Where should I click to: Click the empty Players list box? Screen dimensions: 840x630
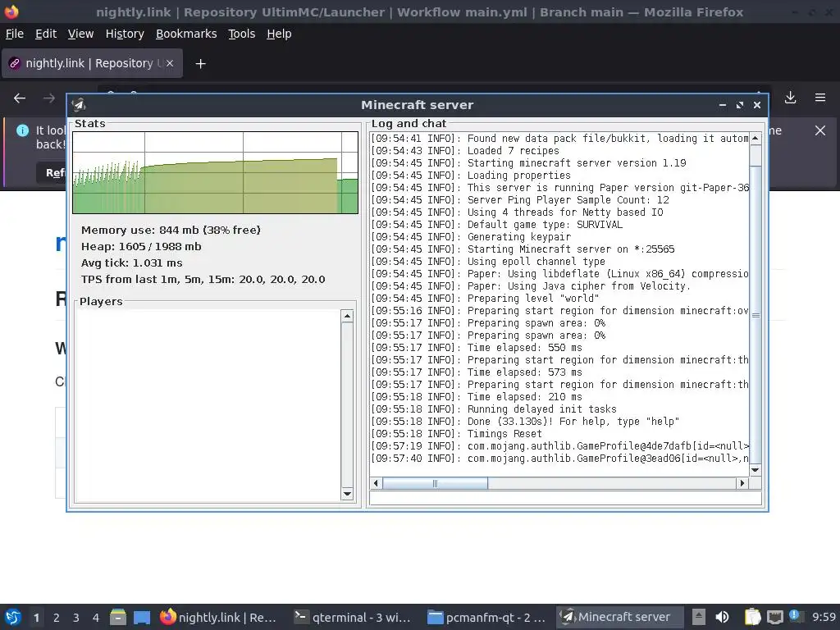208,405
